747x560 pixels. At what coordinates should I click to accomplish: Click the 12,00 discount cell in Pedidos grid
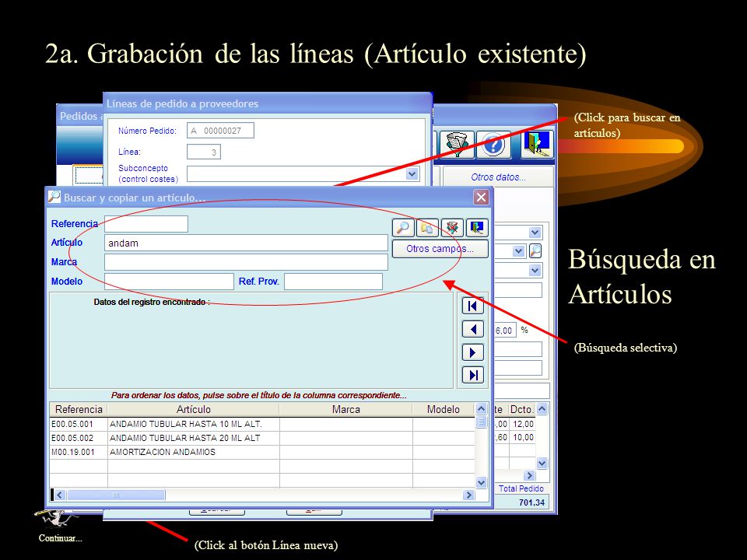click(x=523, y=424)
